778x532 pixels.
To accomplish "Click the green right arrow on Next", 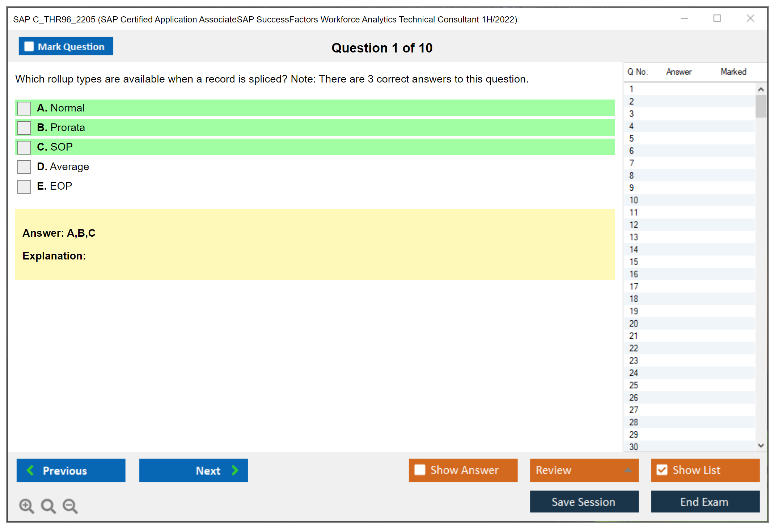I will click(x=235, y=470).
